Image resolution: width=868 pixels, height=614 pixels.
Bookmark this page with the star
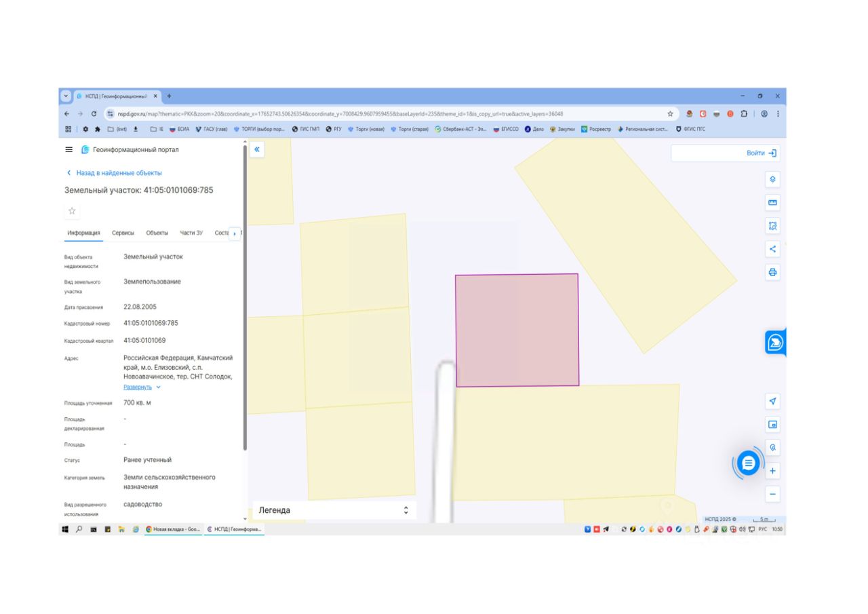click(670, 114)
